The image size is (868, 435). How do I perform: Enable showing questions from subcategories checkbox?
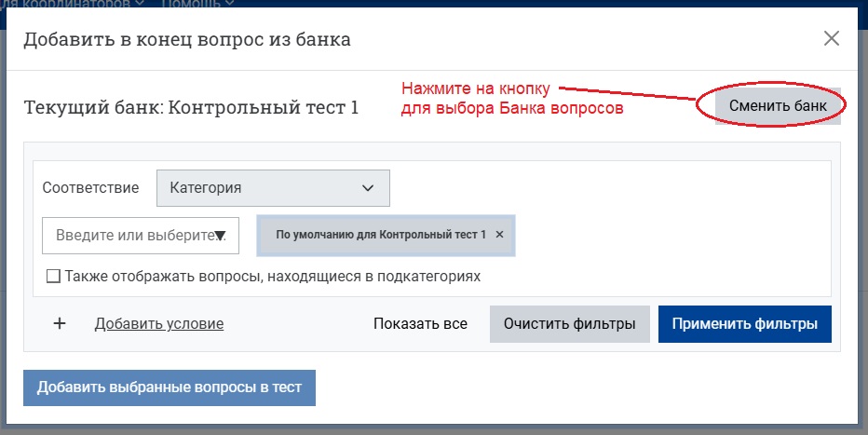(x=53, y=276)
